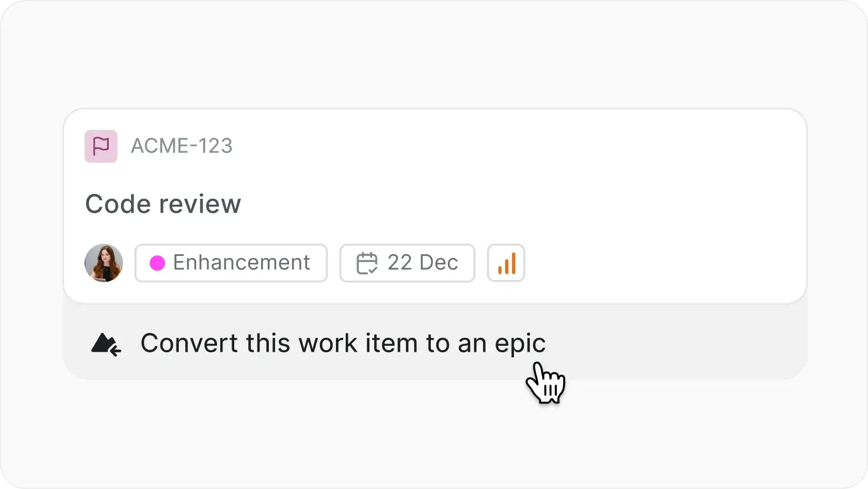
Task: Open the orange bar chart priority icon
Action: [506, 263]
